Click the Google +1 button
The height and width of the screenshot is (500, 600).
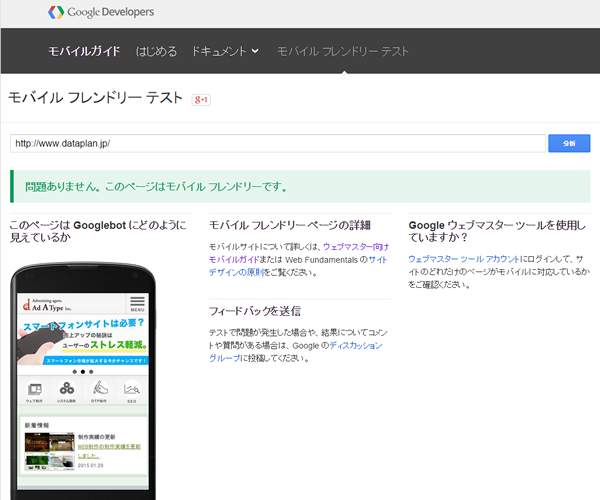[201, 100]
